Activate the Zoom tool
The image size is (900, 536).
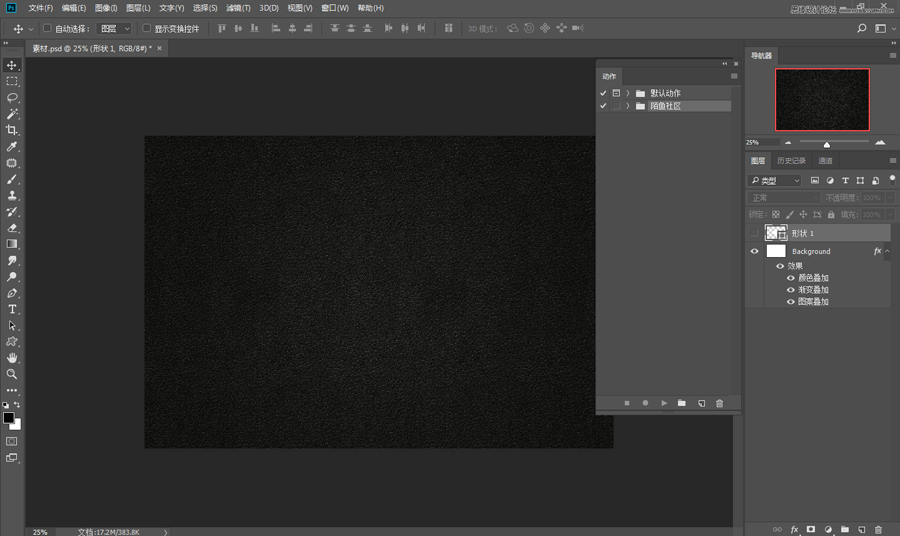12,374
